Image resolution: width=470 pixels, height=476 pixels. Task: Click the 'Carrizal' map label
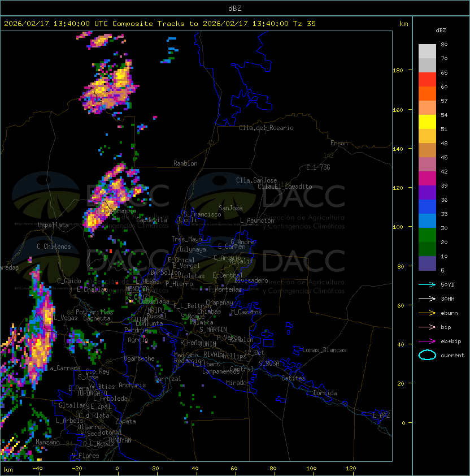(x=167, y=379)
